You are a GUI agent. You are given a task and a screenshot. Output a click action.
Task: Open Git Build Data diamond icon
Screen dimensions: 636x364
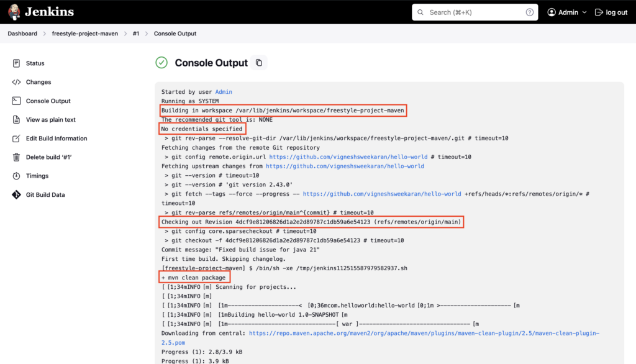(16, 195)
